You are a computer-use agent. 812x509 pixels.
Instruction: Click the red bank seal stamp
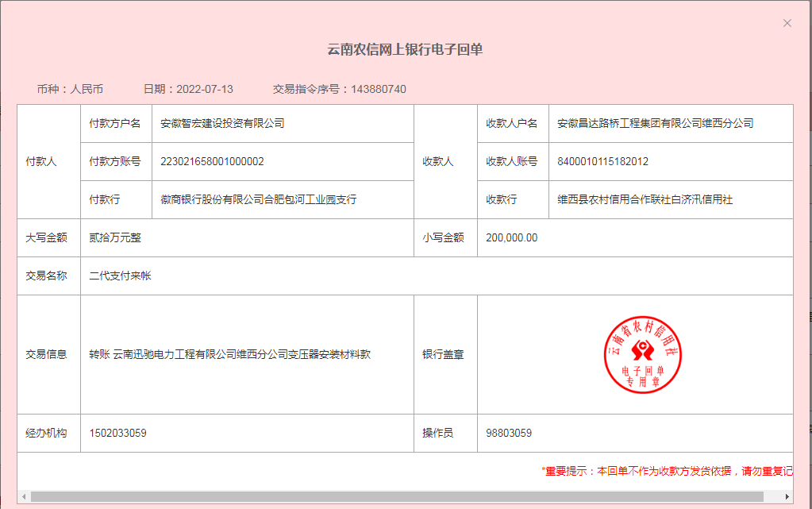point(643,354)
